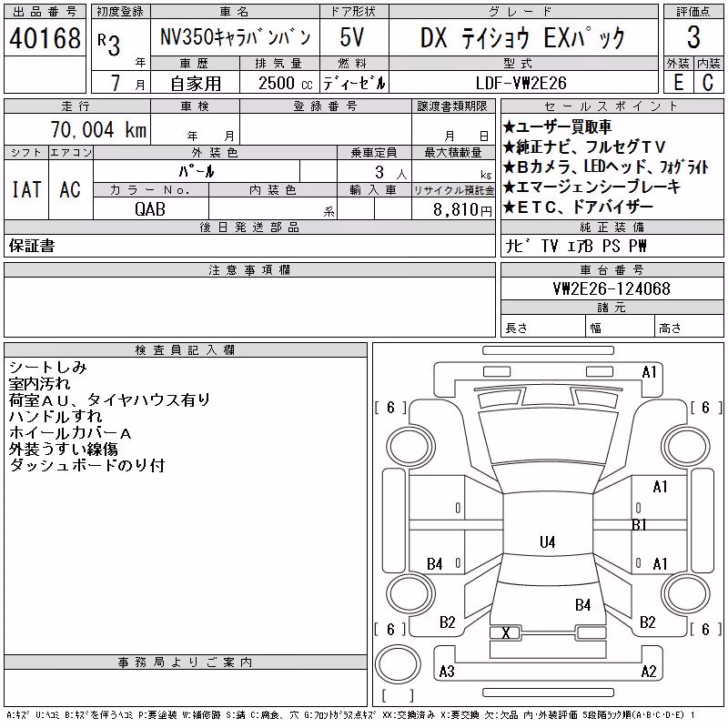Select sales point エマージェンシーブレーキ

592,187
